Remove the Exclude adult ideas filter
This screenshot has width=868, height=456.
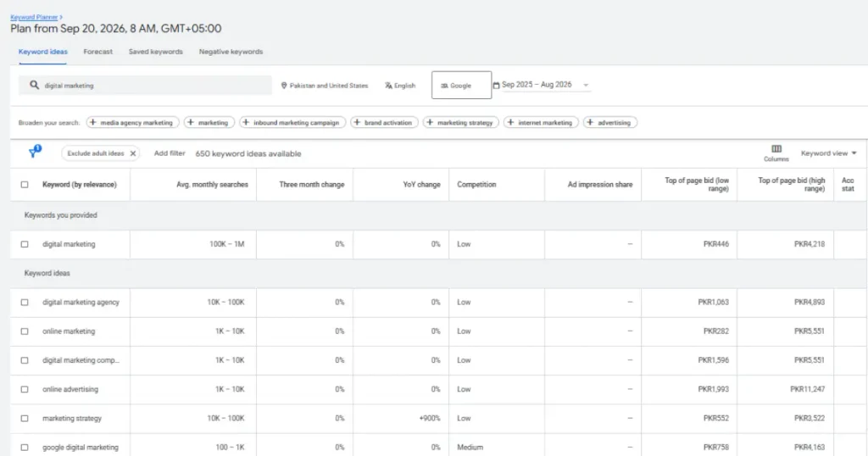pos(133,153)
